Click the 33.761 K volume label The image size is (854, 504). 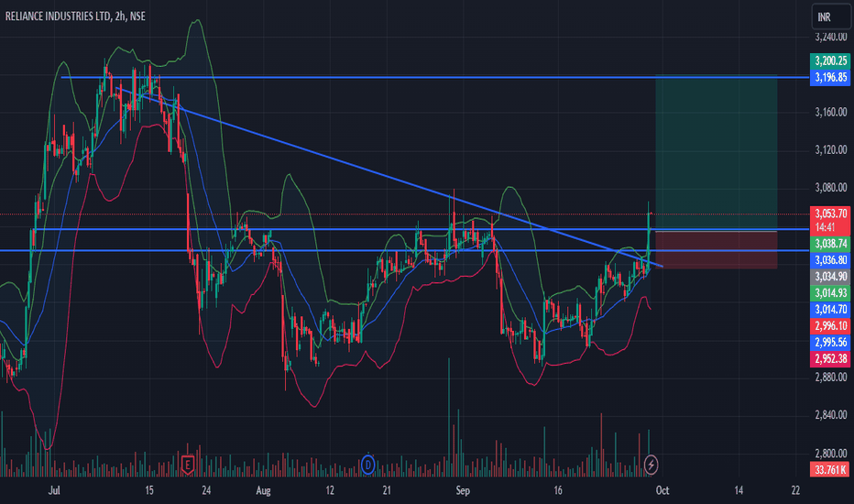(x=830, y=469)
